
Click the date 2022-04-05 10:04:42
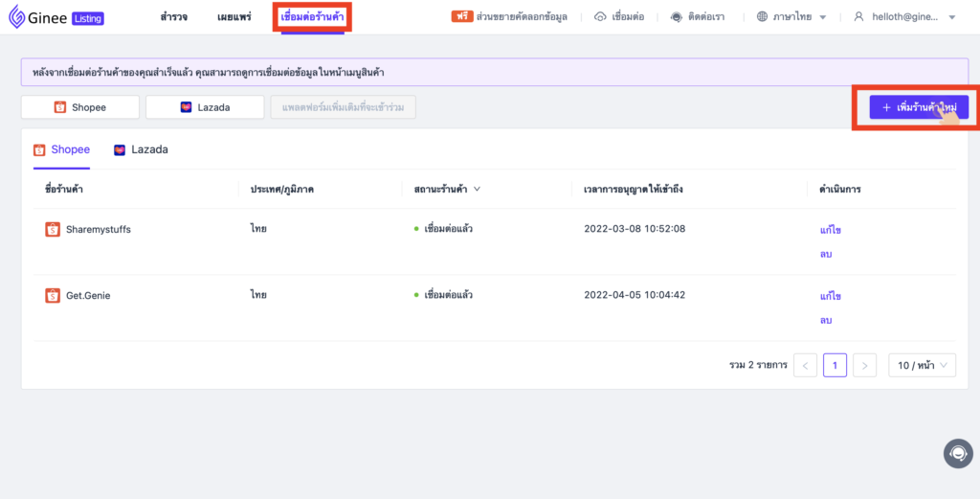point(635,295)
